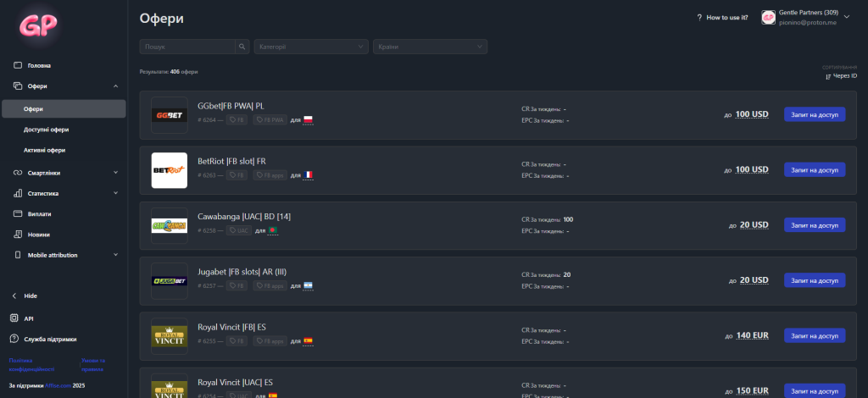The height and width of the screenshot is (398, 868).
Task: Click the Gentle Partners profile avatar
Action: click(768, 17)
